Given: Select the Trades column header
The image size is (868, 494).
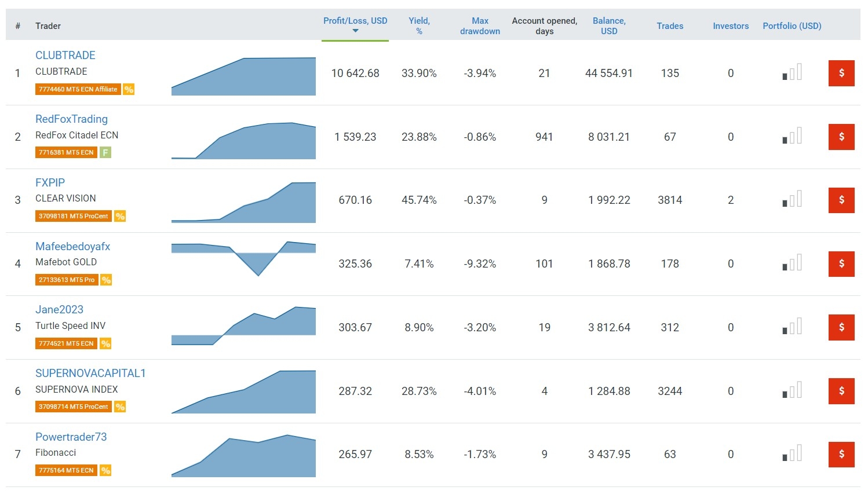Looking at the screenshot, I should [670, 26].
